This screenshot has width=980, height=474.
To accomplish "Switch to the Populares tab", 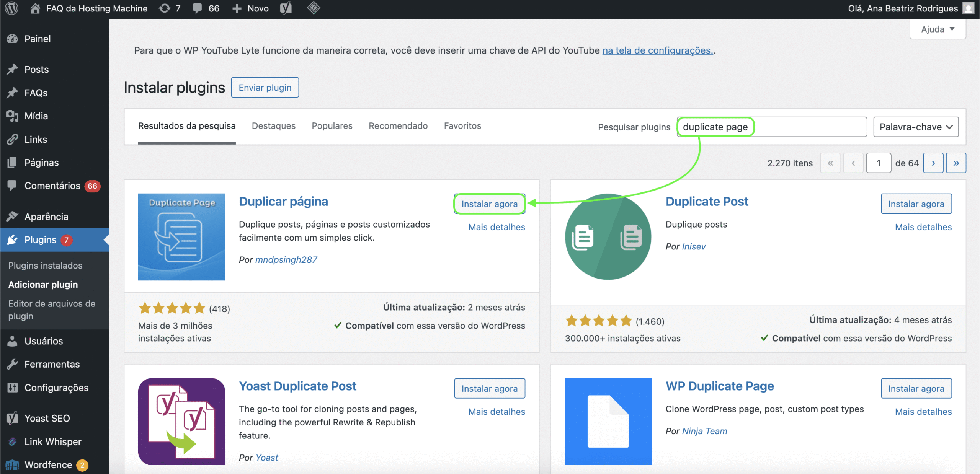I will (x=332, y=126).
